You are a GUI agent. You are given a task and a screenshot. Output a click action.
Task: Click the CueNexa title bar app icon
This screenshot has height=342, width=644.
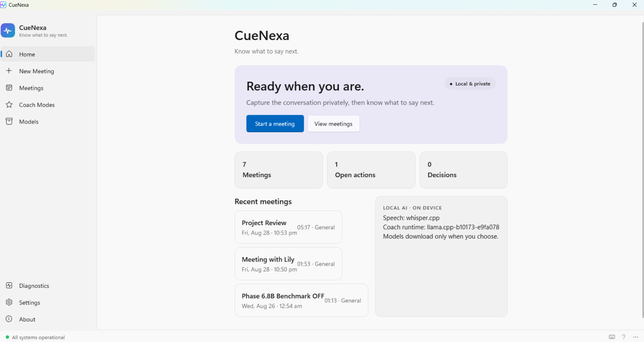coord(3,5)
